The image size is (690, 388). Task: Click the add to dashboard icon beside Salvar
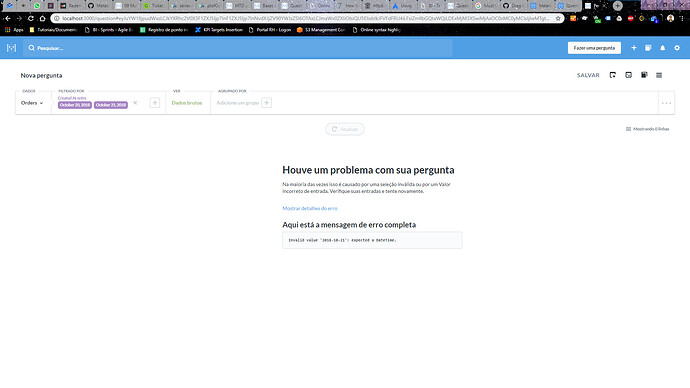point(613,75)
